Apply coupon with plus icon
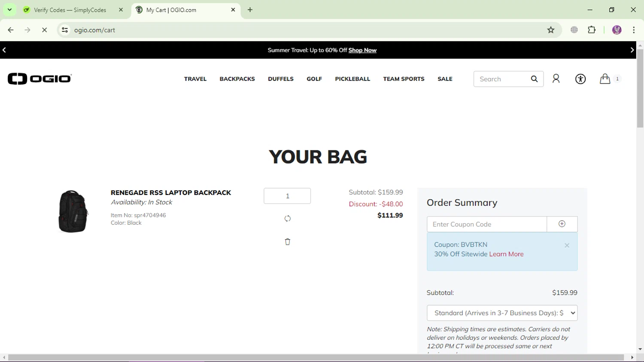644x362 pixels. [x=562, y=224]
